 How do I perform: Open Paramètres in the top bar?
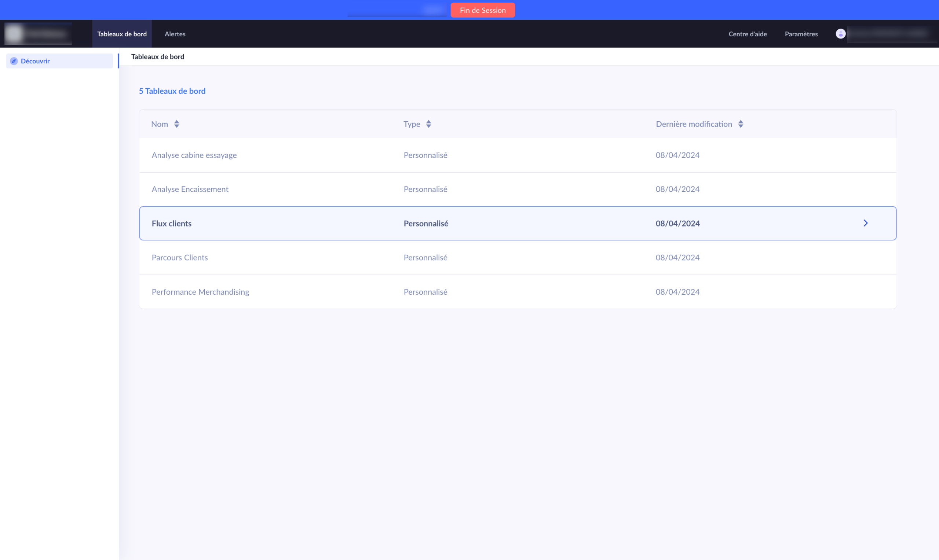(x=801, y=34)
